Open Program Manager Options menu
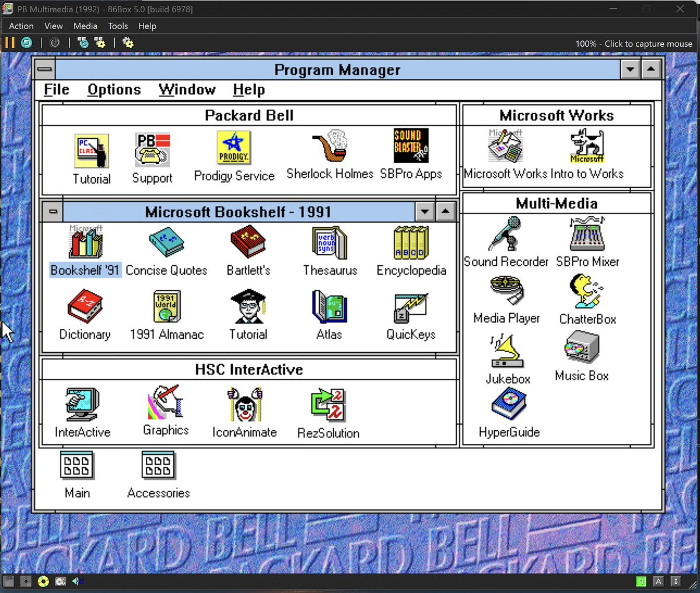 [114, 90]
